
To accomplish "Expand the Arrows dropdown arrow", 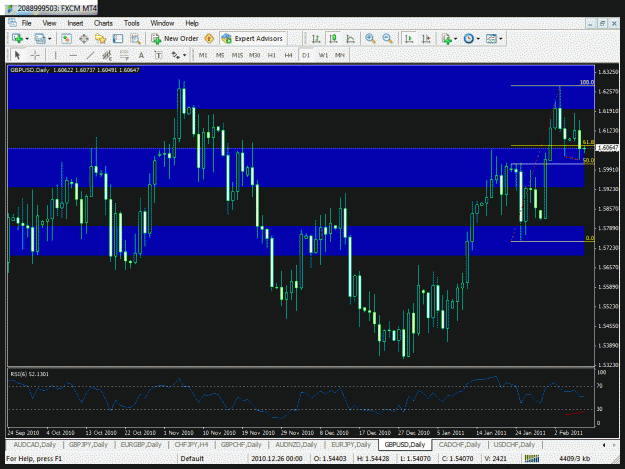I will (x=185, y=55).
